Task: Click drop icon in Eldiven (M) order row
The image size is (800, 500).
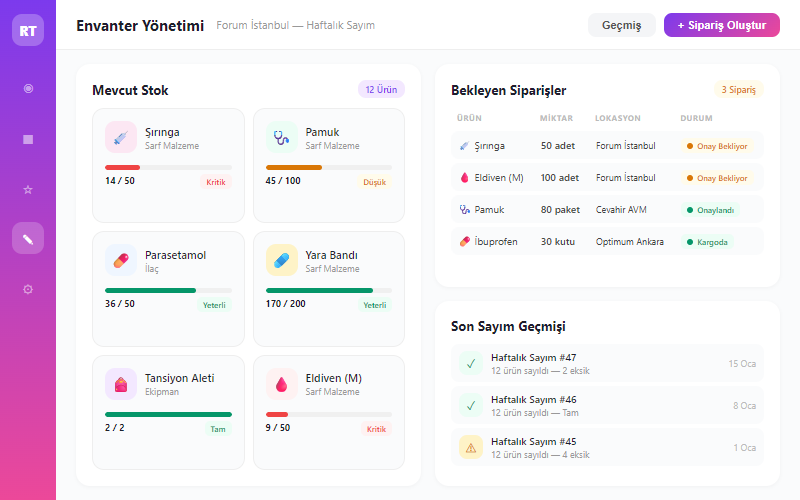Action: tap(464, 178)
